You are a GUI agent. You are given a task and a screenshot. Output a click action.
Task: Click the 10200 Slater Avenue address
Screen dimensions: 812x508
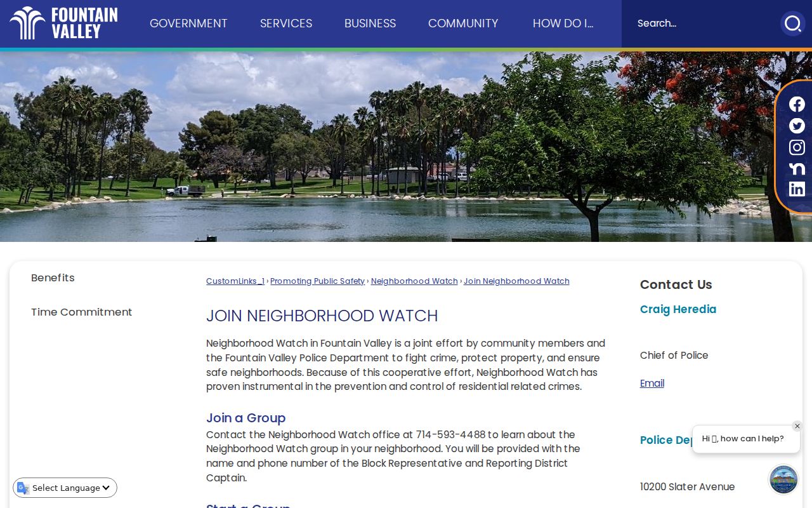pos(688,487)
